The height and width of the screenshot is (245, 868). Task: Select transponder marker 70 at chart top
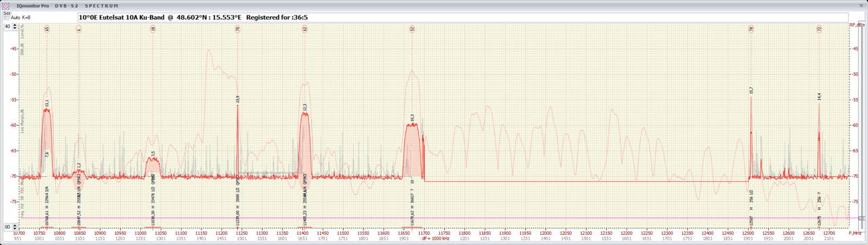(237, 29)
